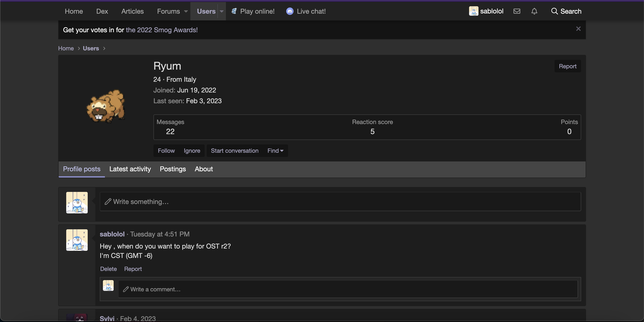The height and width of the screenshot is (322, 644).
Task: Click the Report button on profile
Action: [567, 66]
